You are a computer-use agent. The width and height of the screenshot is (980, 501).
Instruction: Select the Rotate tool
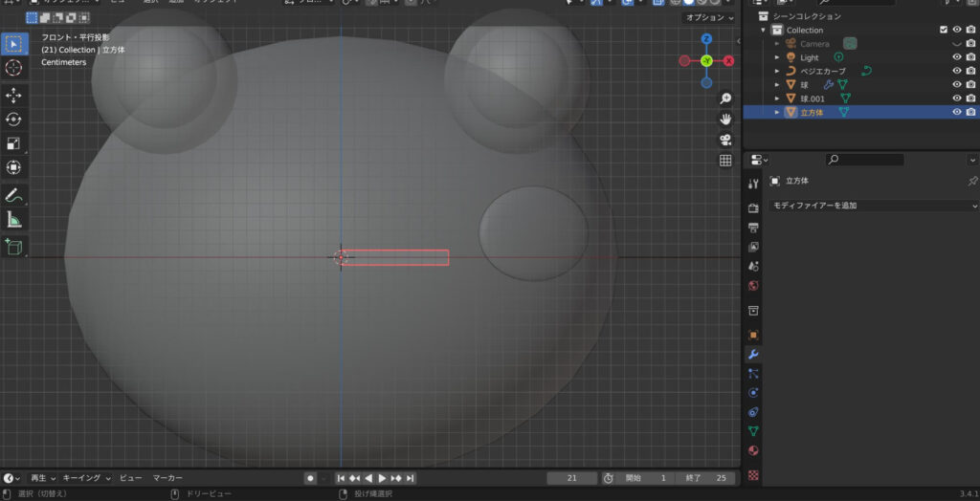(14, 119)
